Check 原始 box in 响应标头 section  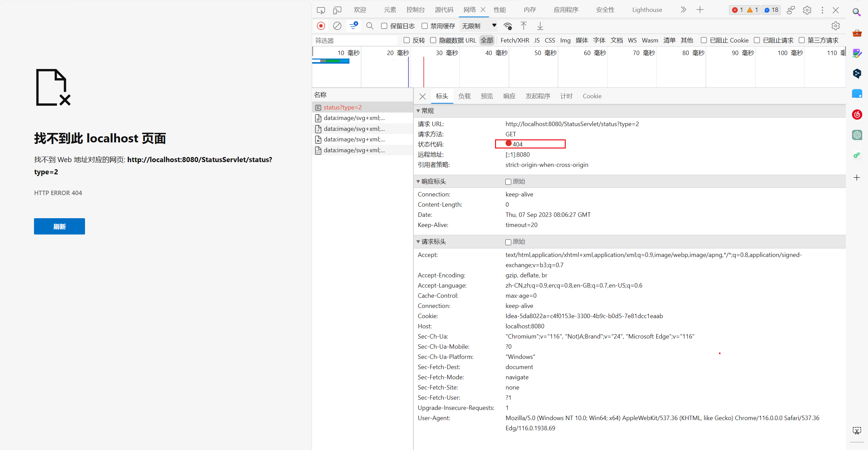(508, 182)
